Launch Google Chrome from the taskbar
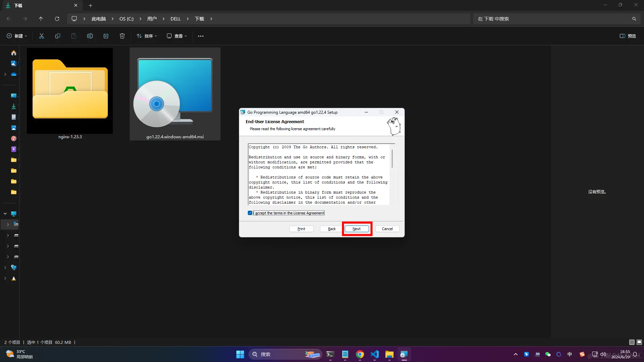The image size is (644, 362). coord(360,354)
